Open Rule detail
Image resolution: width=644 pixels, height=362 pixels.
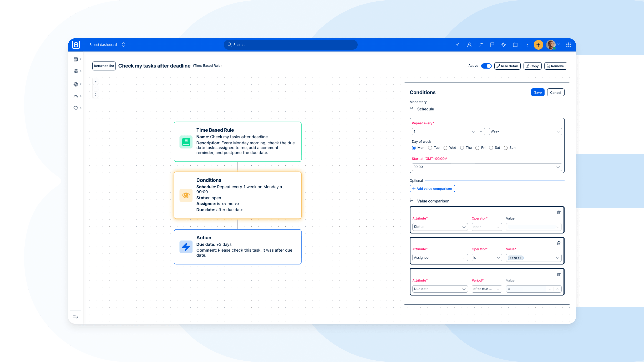point(507,66)
